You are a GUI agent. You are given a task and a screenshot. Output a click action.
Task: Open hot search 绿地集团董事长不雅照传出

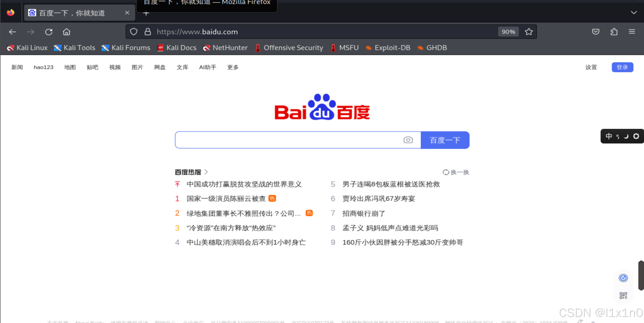(x=244, y=213)
